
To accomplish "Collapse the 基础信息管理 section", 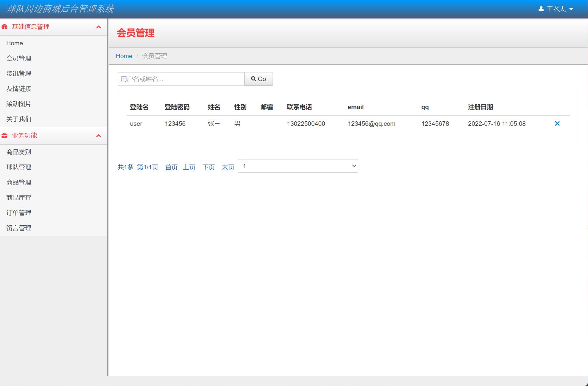I will click(99, 27).
